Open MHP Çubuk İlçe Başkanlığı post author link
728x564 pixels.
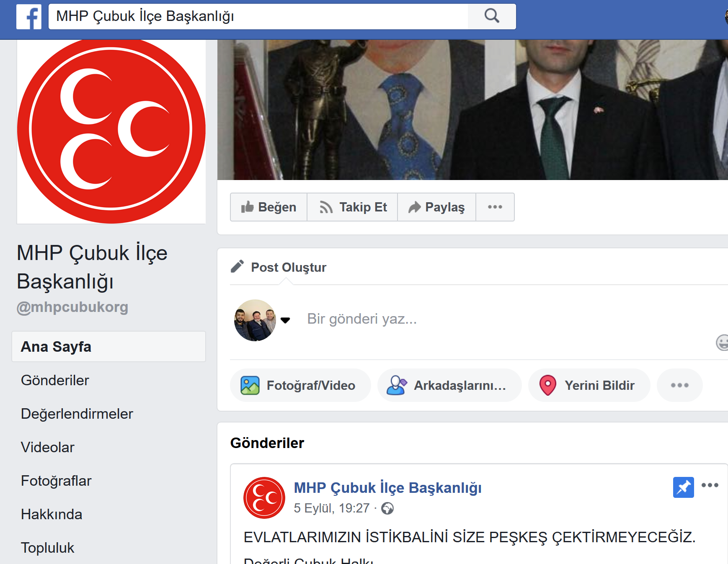pos(387,488)
